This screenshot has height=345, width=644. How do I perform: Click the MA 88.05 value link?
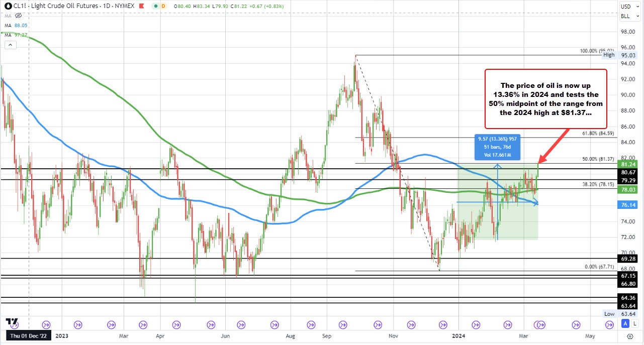[20, 25]
